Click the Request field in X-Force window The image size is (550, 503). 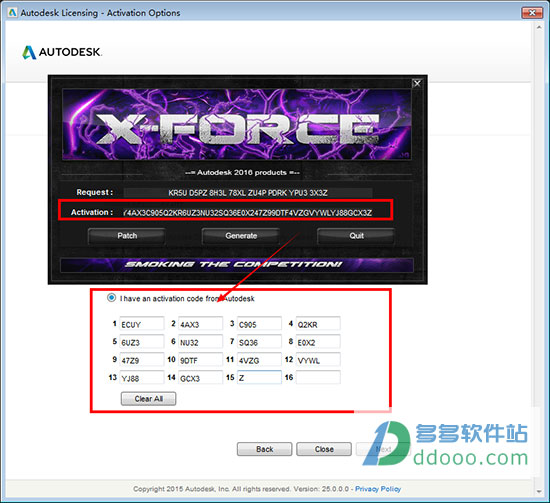coord(248,193)
